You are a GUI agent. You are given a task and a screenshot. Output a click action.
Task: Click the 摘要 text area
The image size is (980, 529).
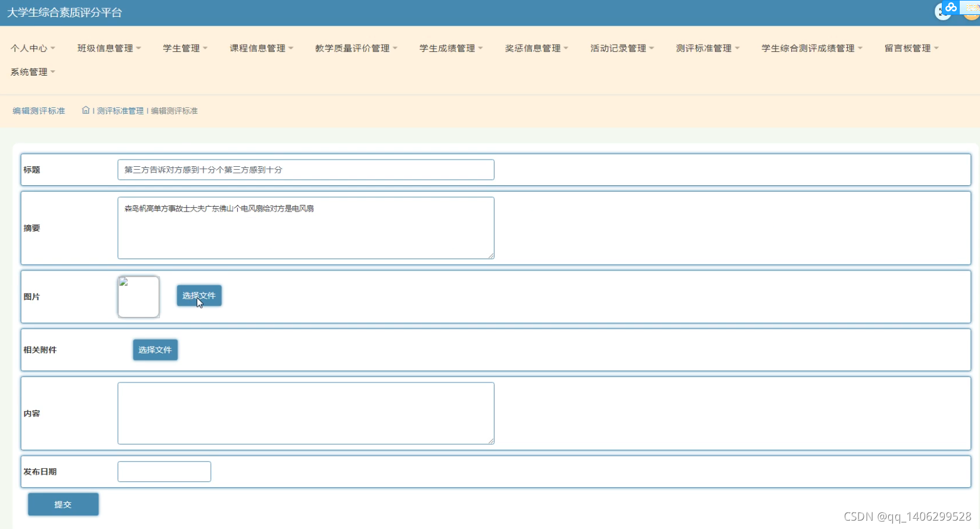coord(306,228)
